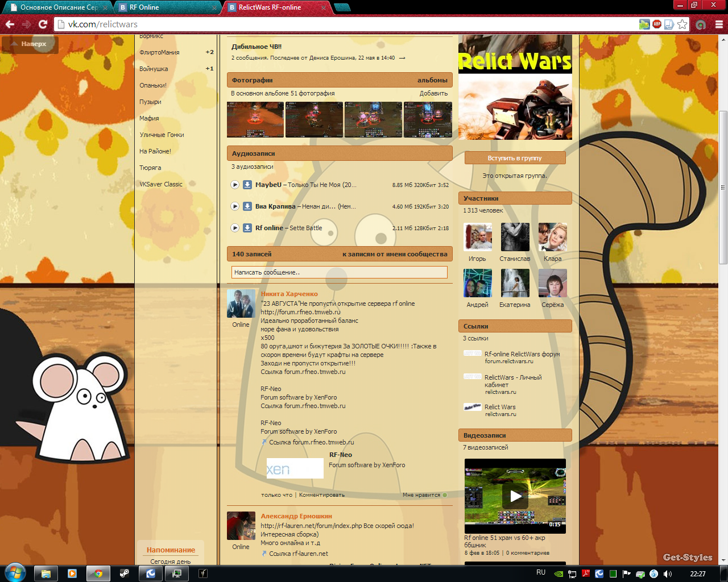Click the Adblock Plus extension icon

(x=657, y=24)
